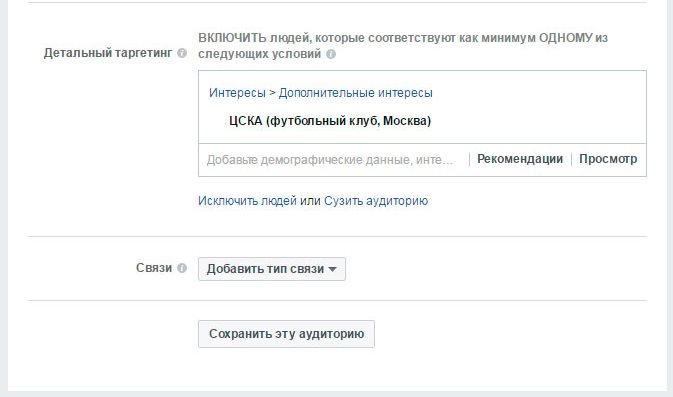
Task: Open the Просмотр browse list
Action: click(x=608, y=159)
